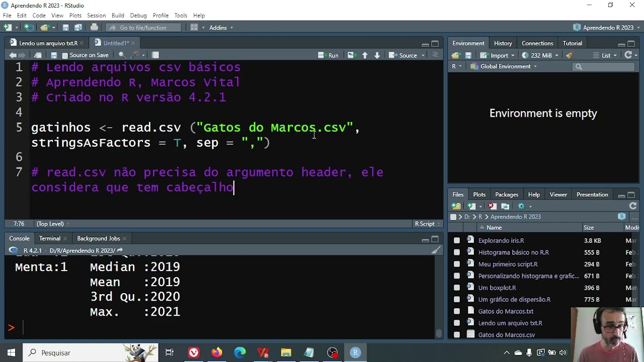Switch to the History tab
The image size is (644, 362).
[x=503, y=43]
